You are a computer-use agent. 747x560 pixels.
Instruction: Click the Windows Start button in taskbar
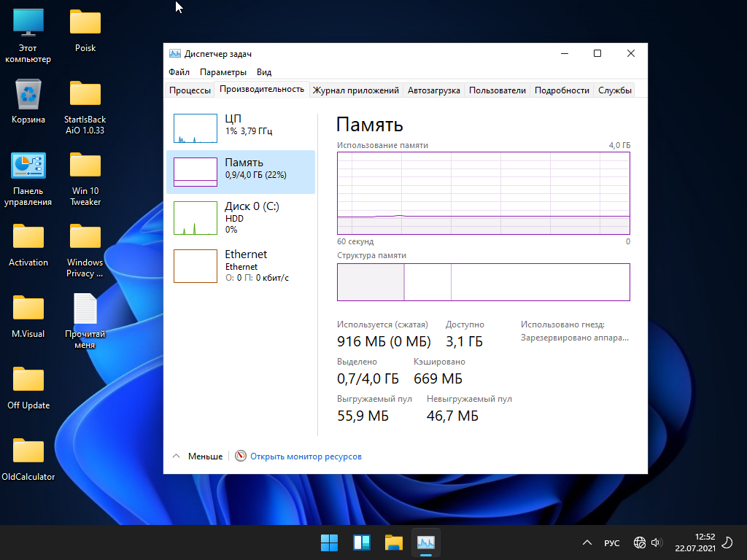click(x=330, y=542)
